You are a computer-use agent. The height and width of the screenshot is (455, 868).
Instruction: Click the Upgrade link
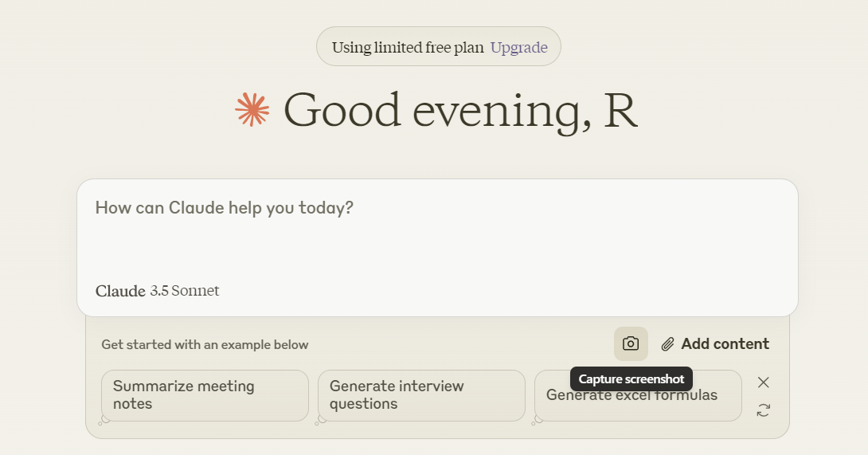pyautogui.click(x=518, y=47)
